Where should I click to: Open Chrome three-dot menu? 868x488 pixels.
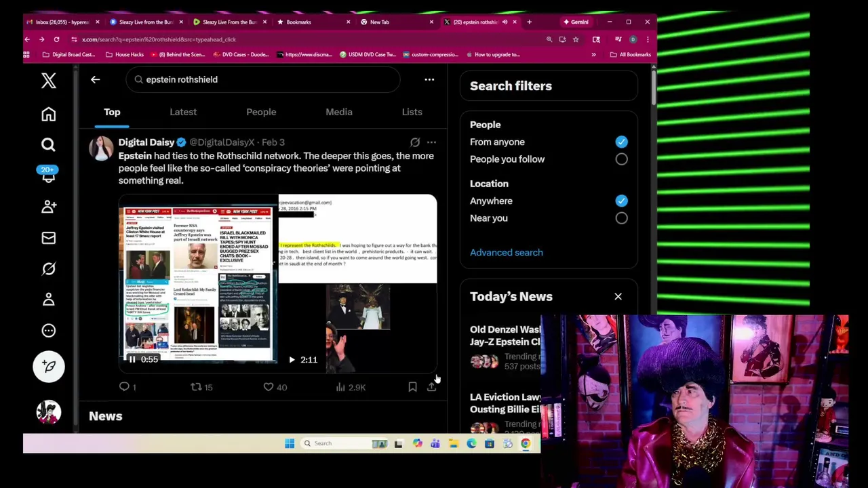pyautogui.click(x=647, y=39)
